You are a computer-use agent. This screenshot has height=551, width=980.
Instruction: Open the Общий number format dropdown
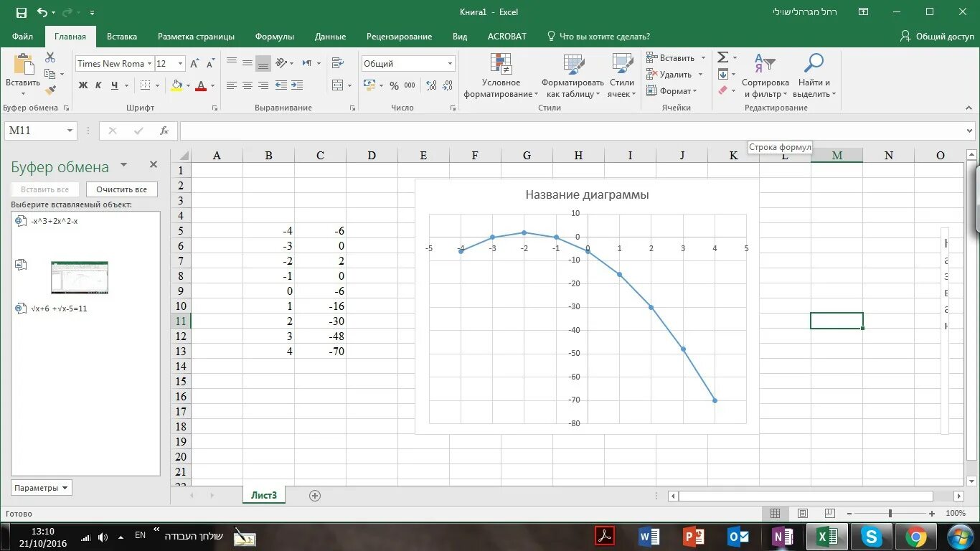tap(451, 64)
